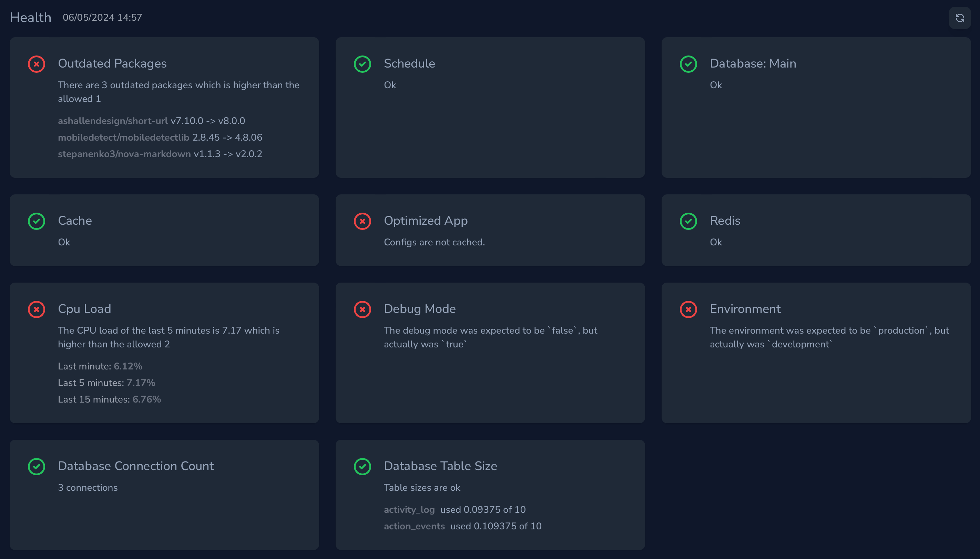Viewport: 980px width, 559px height.
Task: Click the activity_log table entry
Action: [409, 509]
